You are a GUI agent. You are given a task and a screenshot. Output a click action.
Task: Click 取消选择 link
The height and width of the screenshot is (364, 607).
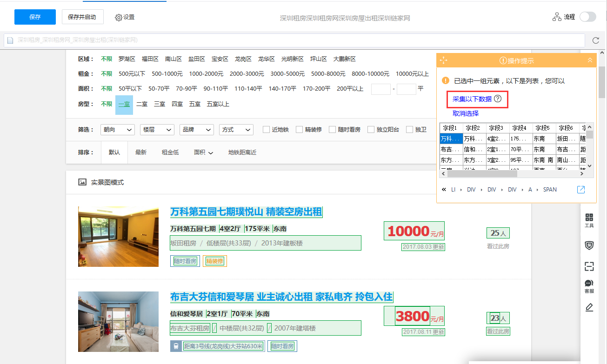[466, 113]
